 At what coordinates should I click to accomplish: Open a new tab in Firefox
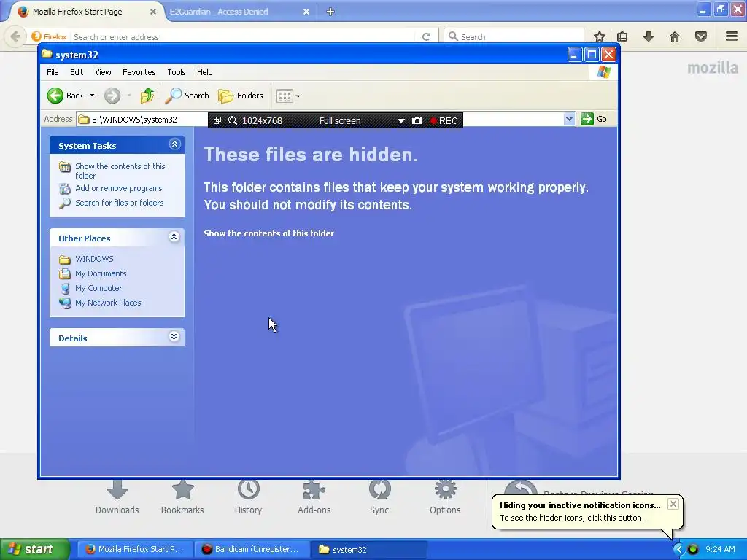(x=330, y=12)
